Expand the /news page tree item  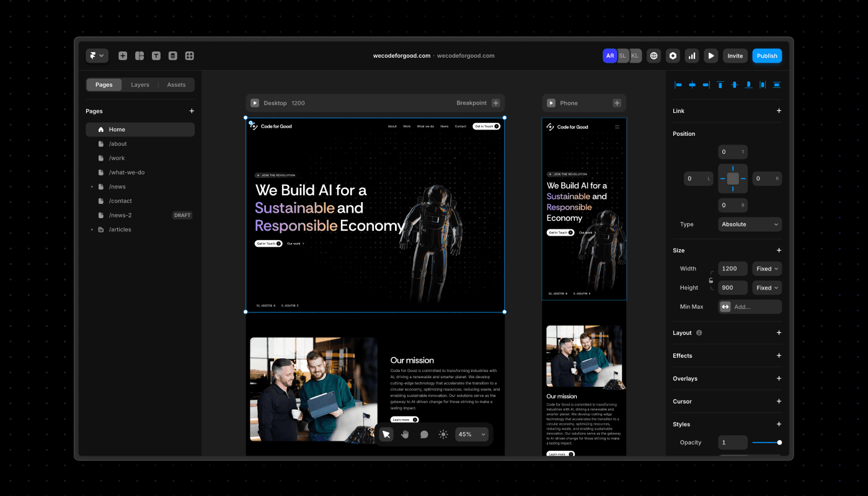point(92,187)
